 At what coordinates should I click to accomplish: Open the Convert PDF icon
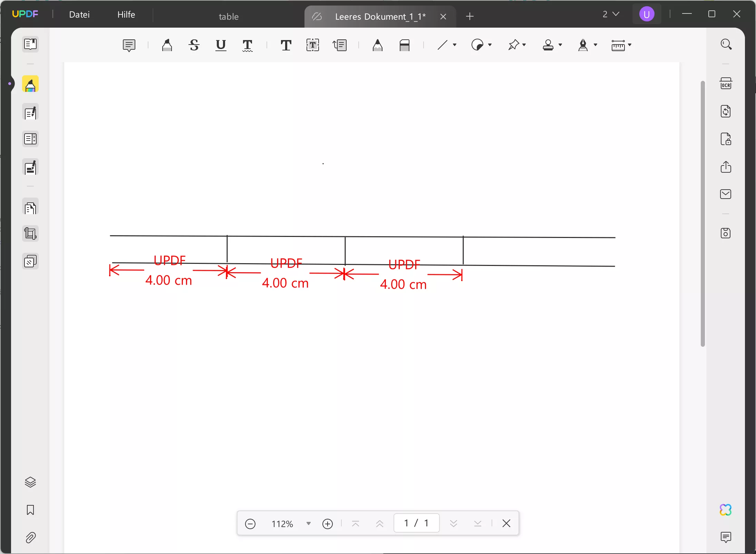726,111
